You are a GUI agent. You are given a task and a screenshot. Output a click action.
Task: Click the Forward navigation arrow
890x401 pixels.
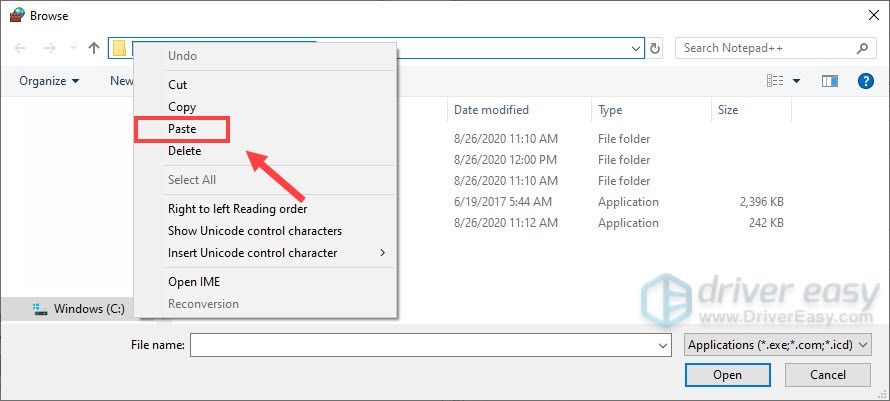point(50,48)
